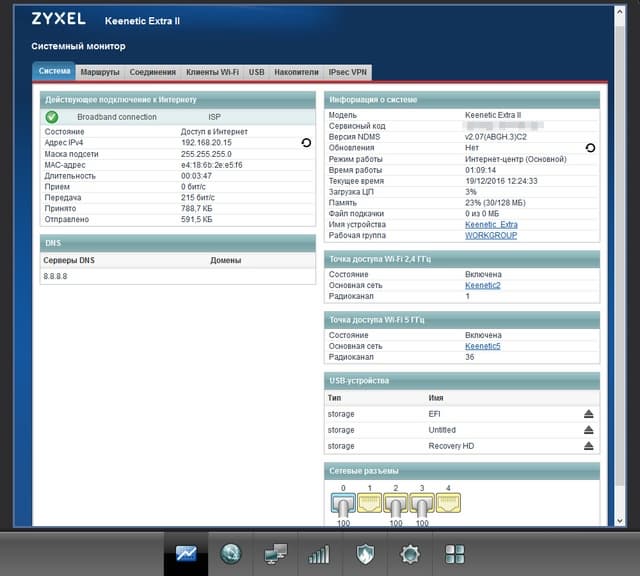640x576 pixels.
Task: Switch to the Система tab
Action: pos(54,71)
